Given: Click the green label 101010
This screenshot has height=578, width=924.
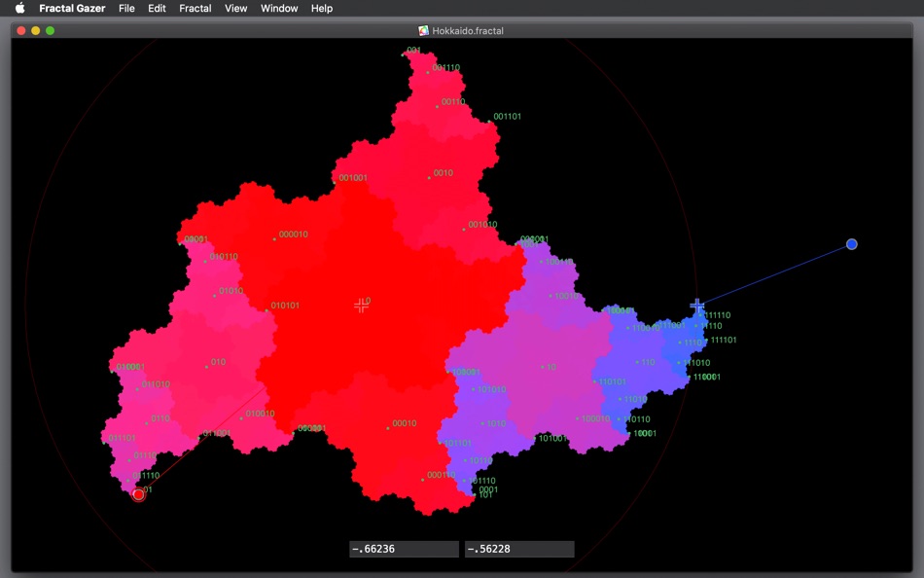Looking at the screenshot, I should pos(491,389).
